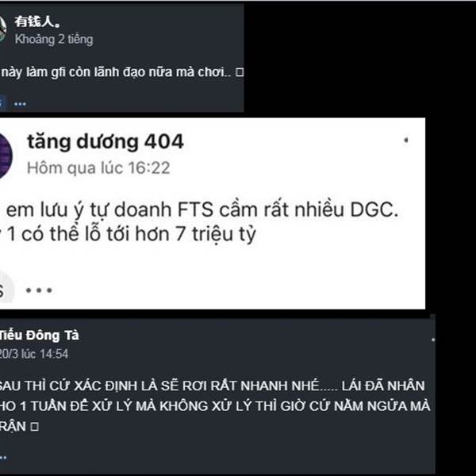Click the gray rounded button left of the three dots
The image size is (476, 476).
6,291
